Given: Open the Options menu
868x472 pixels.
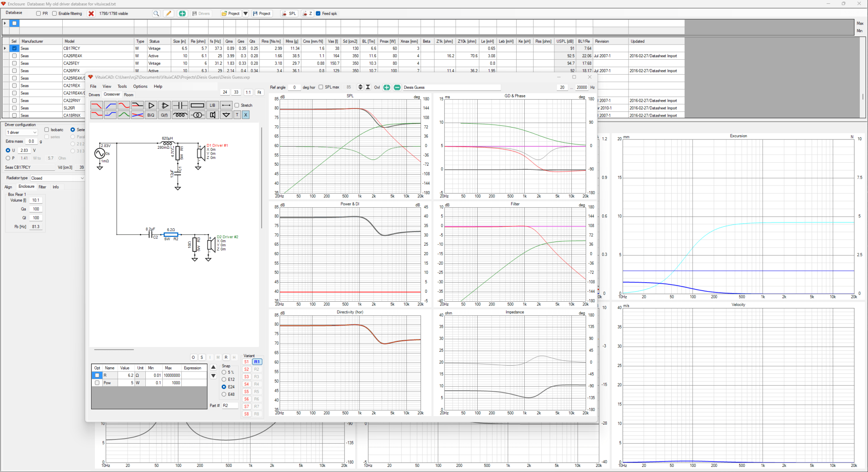Looking at the screenshot, I should 140,86.
